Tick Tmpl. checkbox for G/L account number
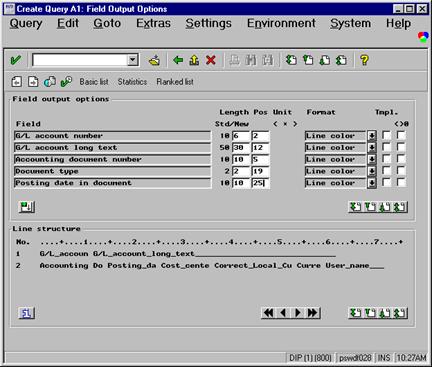Screen dimensions: 432x367 (x=387, y=135)
